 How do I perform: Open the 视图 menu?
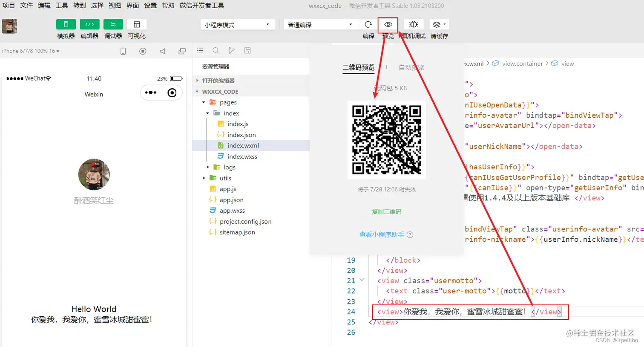(115, 5)
